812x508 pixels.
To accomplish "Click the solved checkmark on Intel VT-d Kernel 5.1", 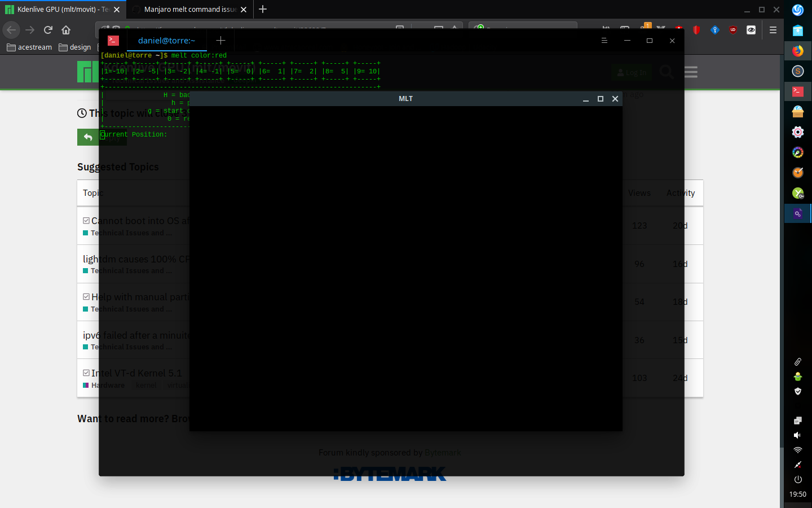I will tap(86, 373).
